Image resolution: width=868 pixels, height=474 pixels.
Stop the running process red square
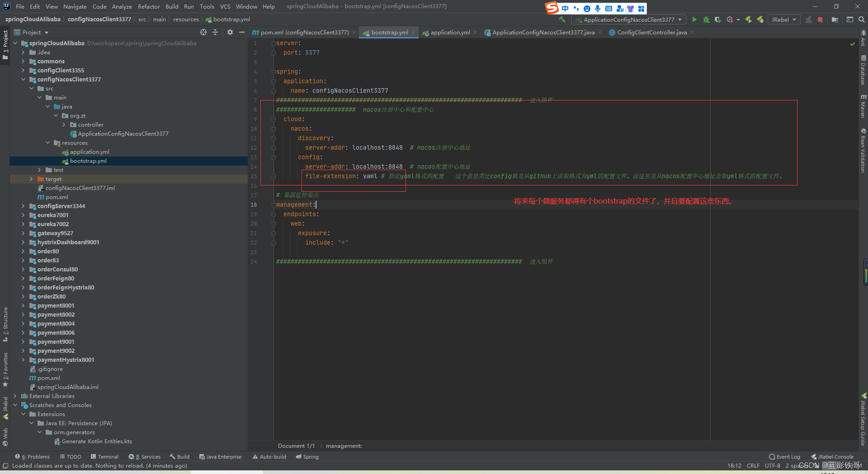[820, 19]
